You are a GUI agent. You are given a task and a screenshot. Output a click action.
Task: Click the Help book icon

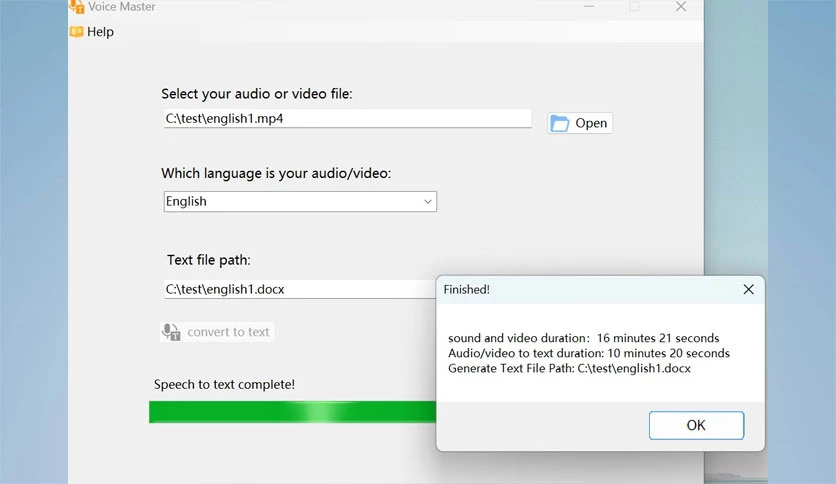point(77,32)
